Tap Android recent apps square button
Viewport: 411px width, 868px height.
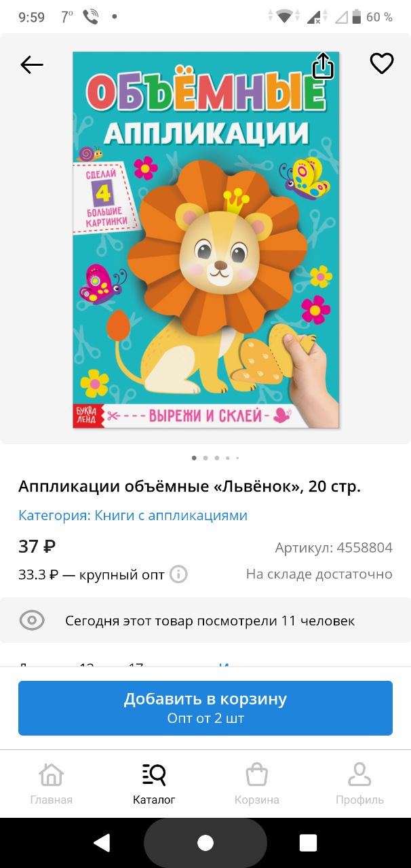[x=309, y=843]
